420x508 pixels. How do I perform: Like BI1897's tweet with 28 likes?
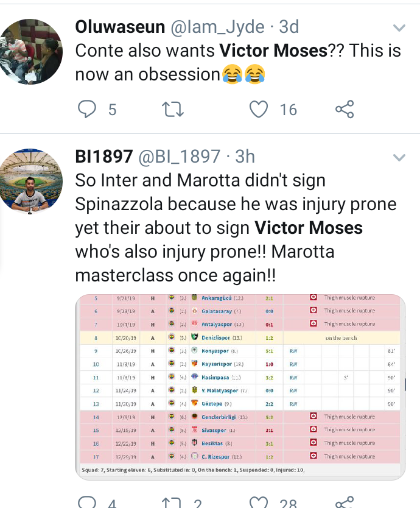[x=259, y=502]
